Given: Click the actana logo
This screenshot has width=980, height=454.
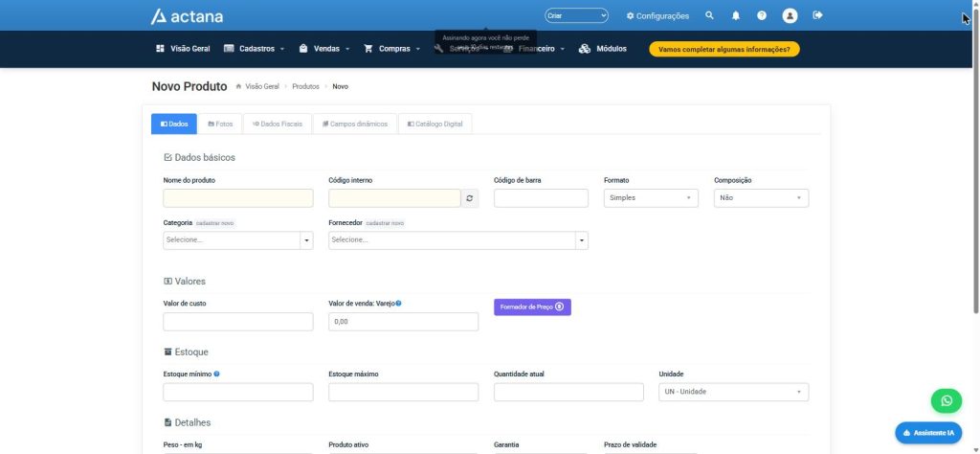Looking at the screenshot, I should click(x=187, y=16).
